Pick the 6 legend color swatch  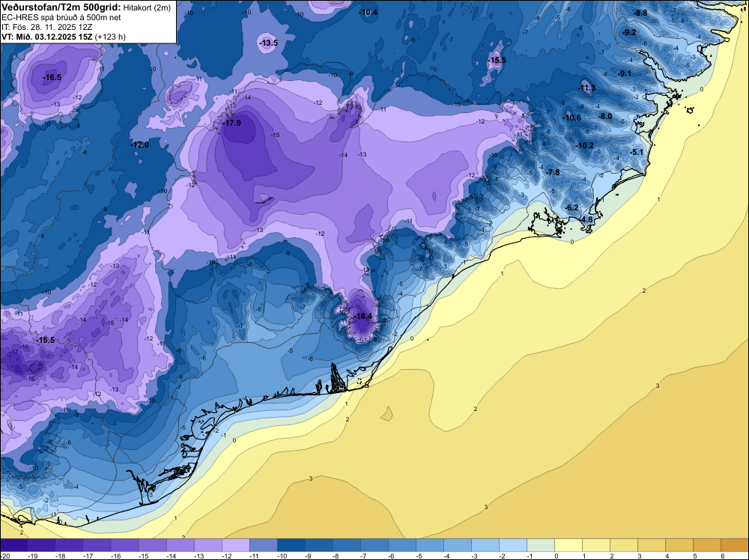735,545
